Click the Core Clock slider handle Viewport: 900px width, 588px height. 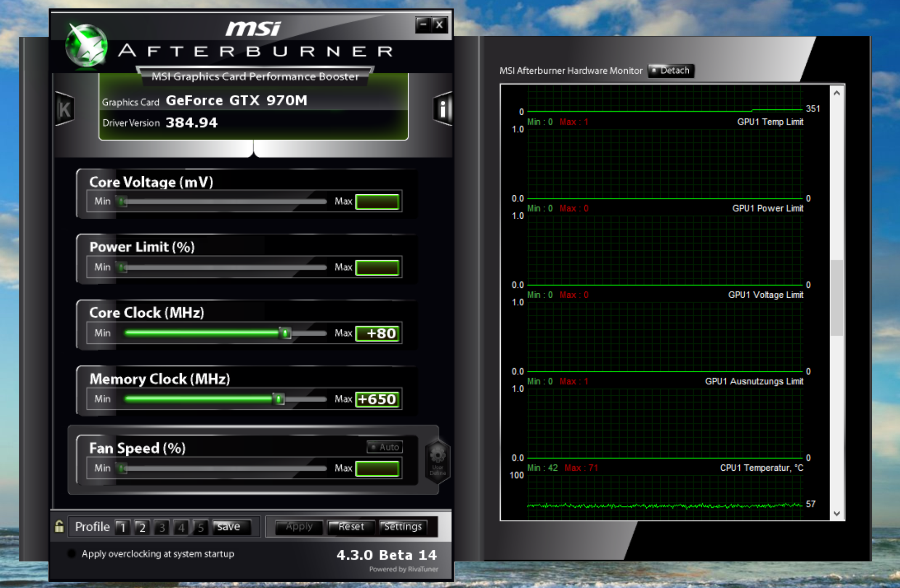click(x=285, y=333)
